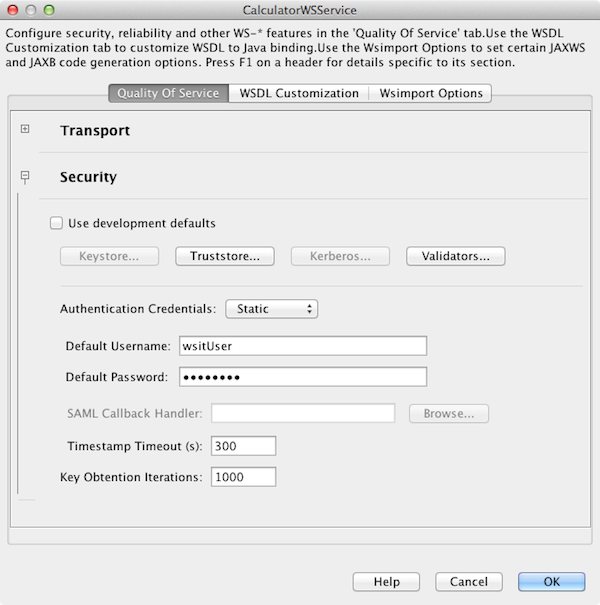The height and width of the screenshot is (605, 600).
Task: Click the OK button
Action: pyautogui.click(x=551, y=581)
